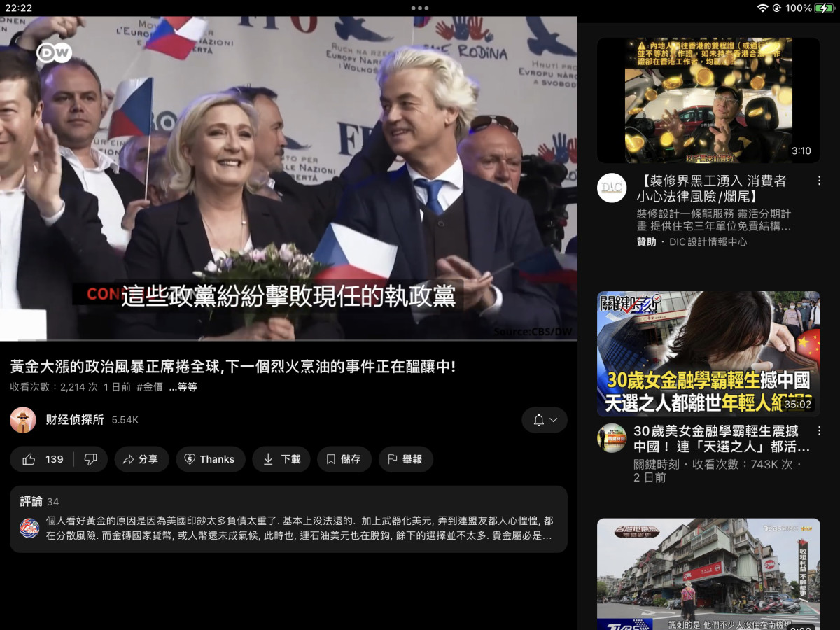Image resolution: width=840 pixels, height=630 pixels.
Task: Open more options for 裝修界黑工 ad
Action: (819, 181)
